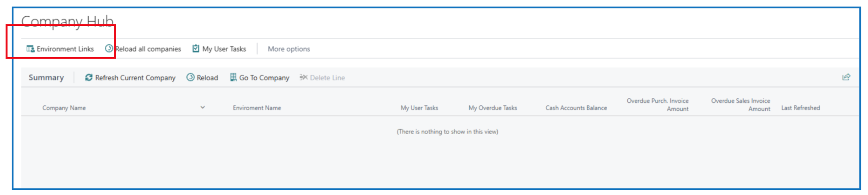Select Overdue Sales Invoice Amount column header
This screenshot has height=195, width=868.
[741, 104]
